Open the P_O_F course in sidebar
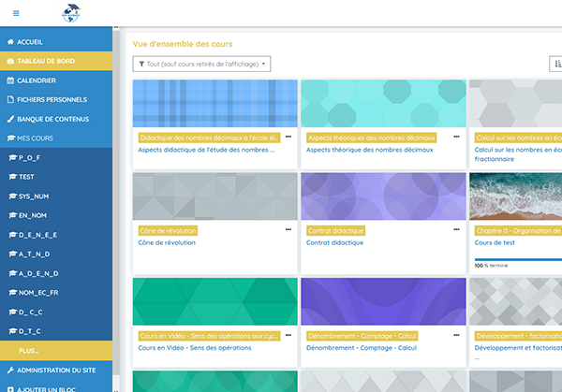The image size is (562, 392). 31,158
